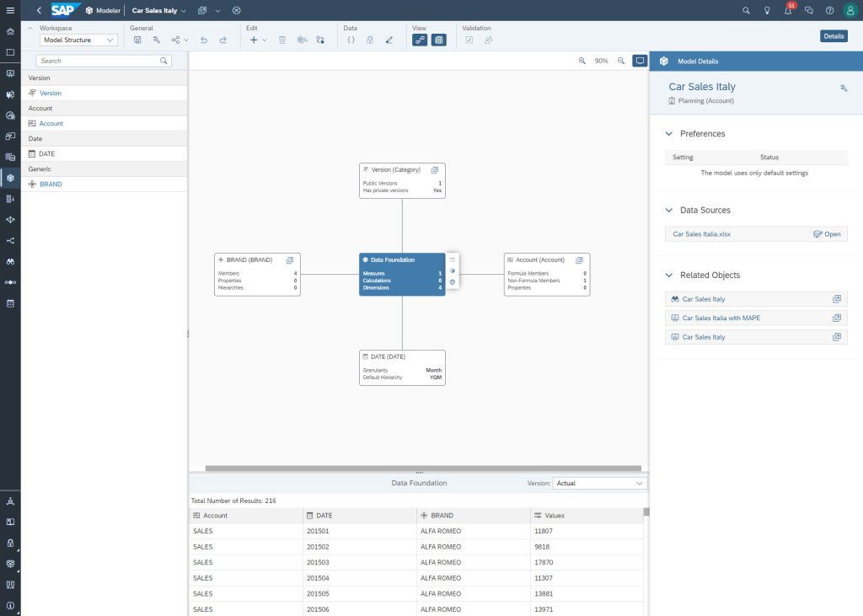
Task: Select the DATE (DATE) diagram node
Action: (x=402, y=367)
